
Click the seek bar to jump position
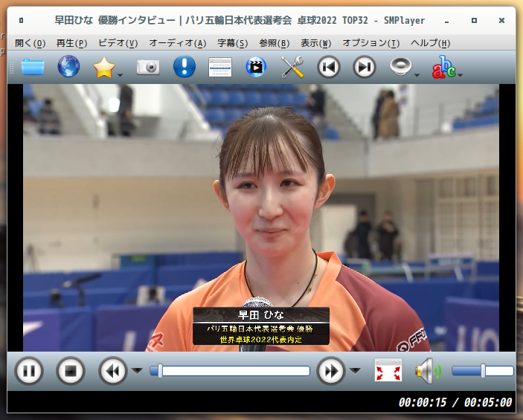pyautogui.click(x=230, y=371)
